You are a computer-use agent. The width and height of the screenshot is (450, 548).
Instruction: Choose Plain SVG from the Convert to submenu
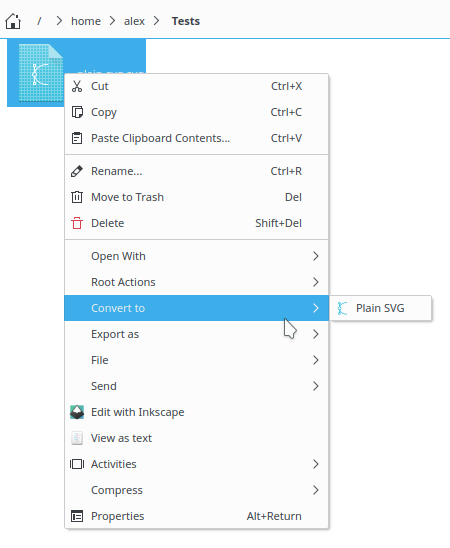(381, 308)
